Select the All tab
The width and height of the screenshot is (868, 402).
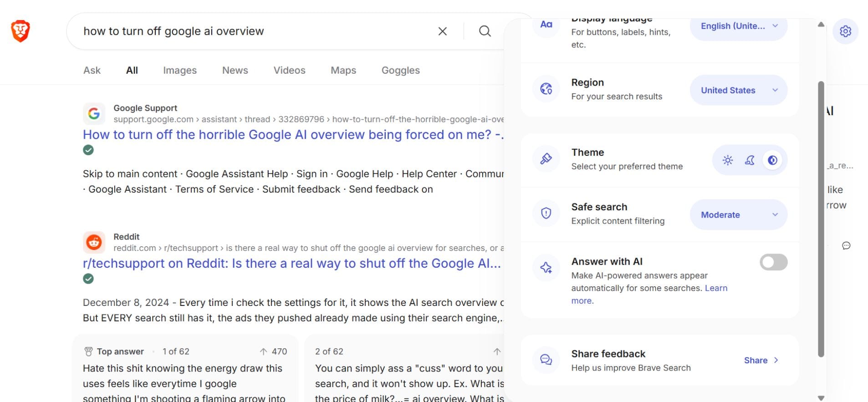point(132,70)
